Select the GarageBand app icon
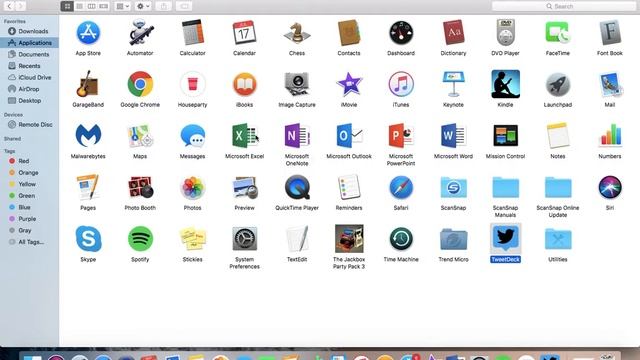The width and height of the screenshot is (640, 360). (88, 84)
